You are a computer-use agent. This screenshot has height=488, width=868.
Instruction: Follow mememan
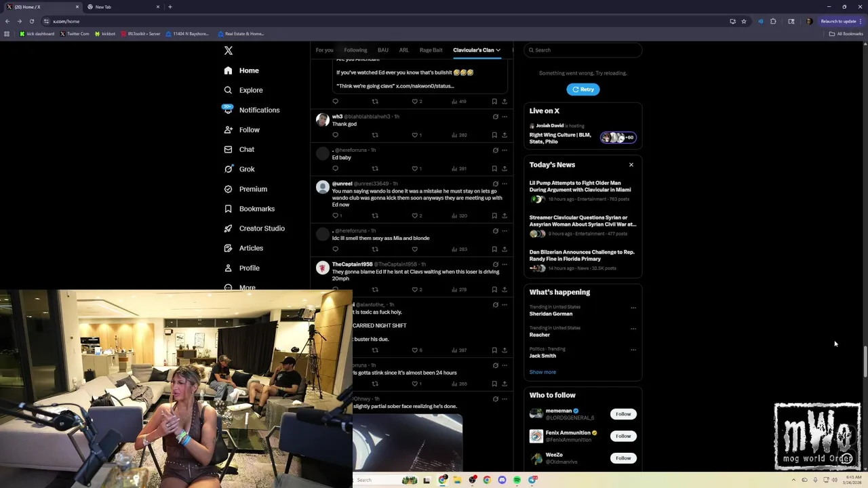(x=623, y=414)
